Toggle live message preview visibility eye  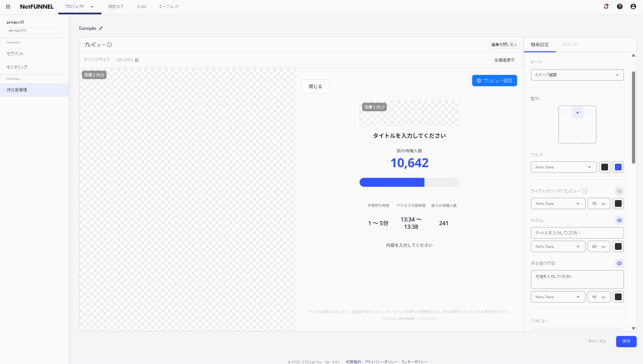pyautogui.click(x=619, y=191)
